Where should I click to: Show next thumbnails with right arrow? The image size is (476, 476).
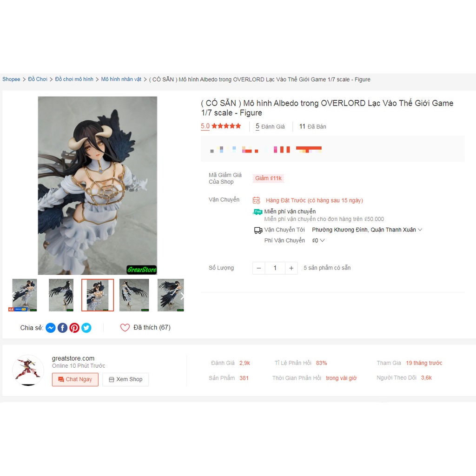[182, 296]
